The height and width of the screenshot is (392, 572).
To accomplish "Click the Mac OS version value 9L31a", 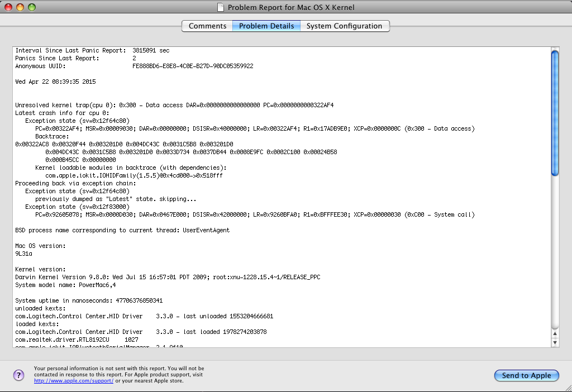I will pos(23,254).
